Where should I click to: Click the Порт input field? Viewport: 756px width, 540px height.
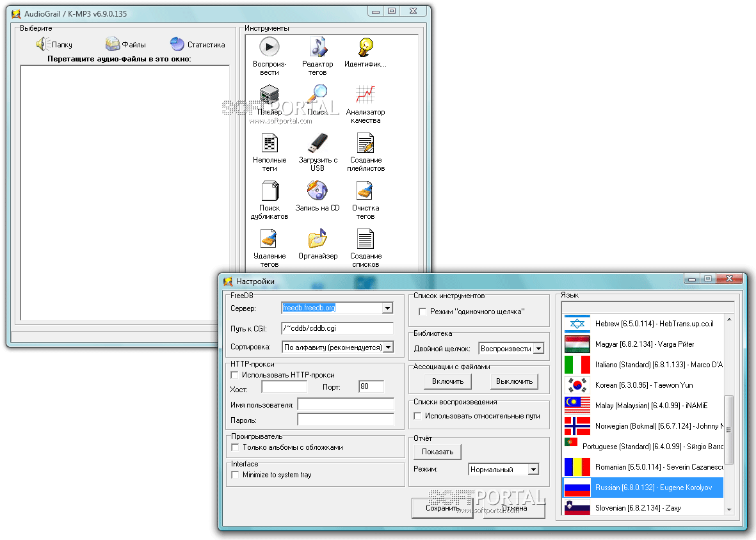pyautogui.click(x=371, y=386)
